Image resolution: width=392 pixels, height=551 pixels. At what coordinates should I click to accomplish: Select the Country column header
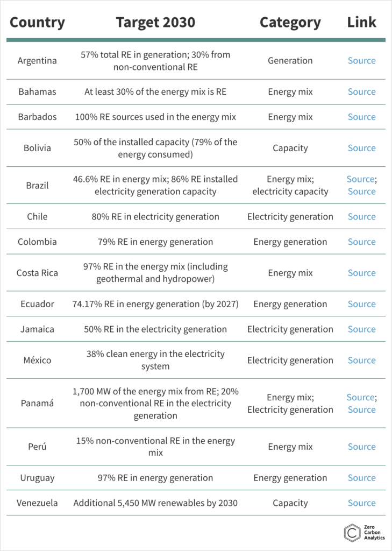[37, 23]
